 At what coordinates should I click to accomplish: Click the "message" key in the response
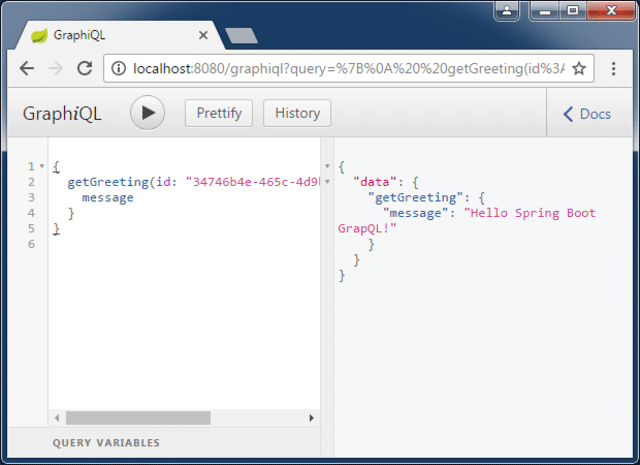tap(416, 213)
